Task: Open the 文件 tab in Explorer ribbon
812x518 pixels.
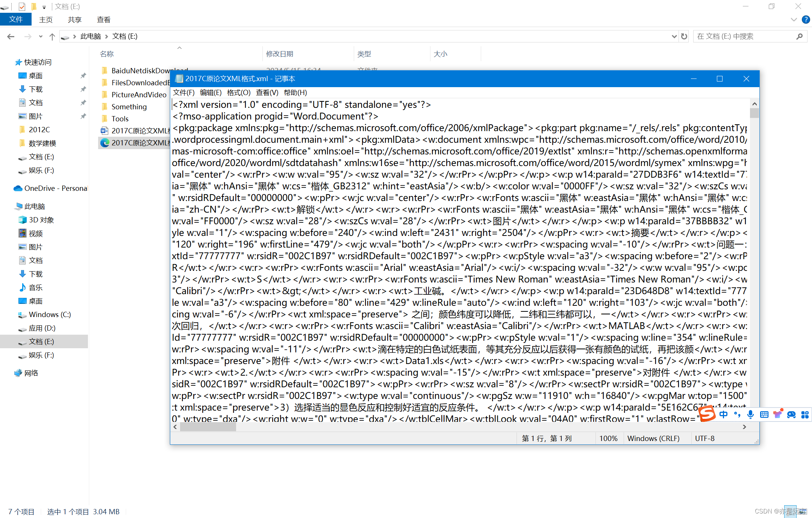Action: tap(16, 19)
